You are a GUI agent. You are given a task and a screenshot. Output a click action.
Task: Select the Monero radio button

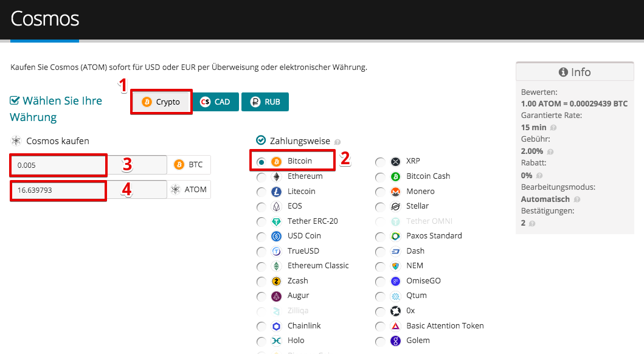pos(380,192)
